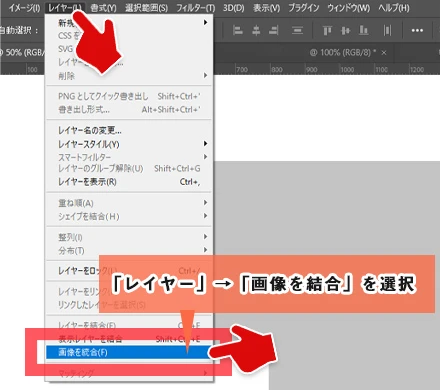Image resolution: width=440 pixels, height=390 pixels.
Task: Choose スマートフィルター menu entry
Action: point(129,157)
